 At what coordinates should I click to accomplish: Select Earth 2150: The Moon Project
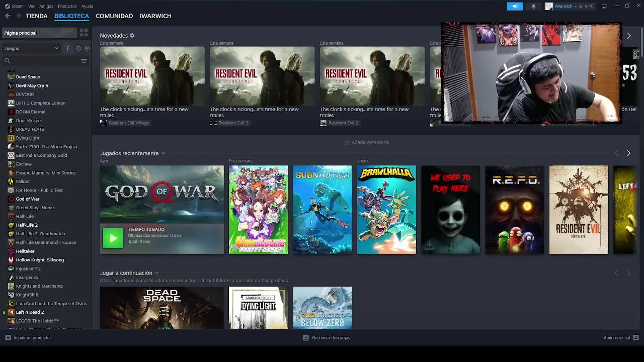pos(47,147)
